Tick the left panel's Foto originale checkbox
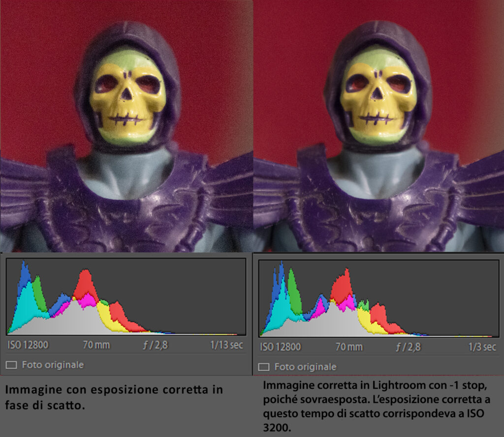The height and width of the screenshot is (437, 504). click(11, 365)
